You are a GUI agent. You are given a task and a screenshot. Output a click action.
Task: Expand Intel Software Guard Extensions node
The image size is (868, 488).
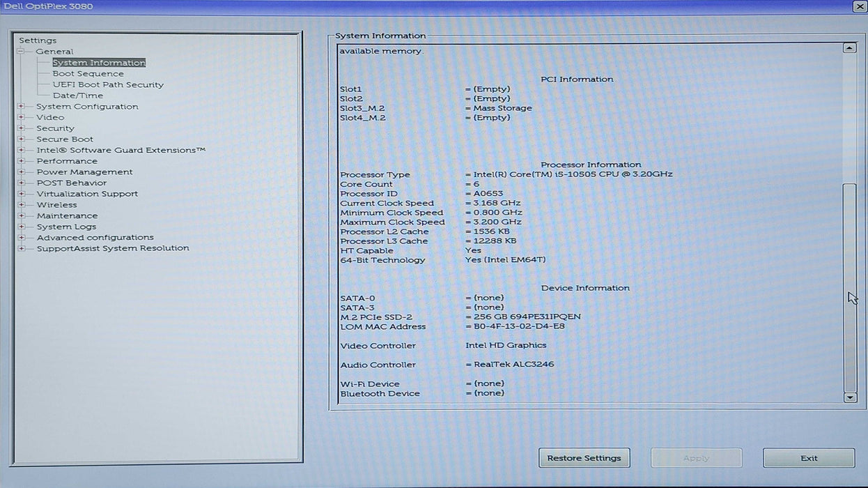pyautogui.click(x=21, y=150)
